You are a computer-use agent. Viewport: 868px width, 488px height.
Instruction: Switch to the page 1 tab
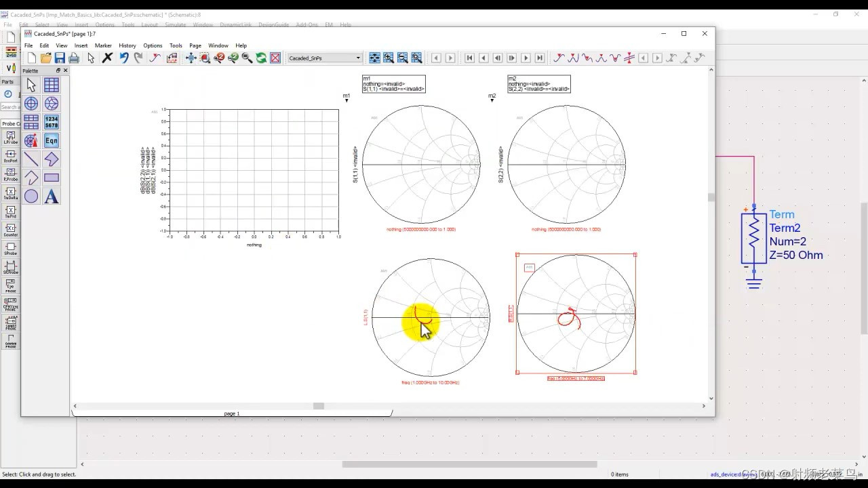(232, 413)
